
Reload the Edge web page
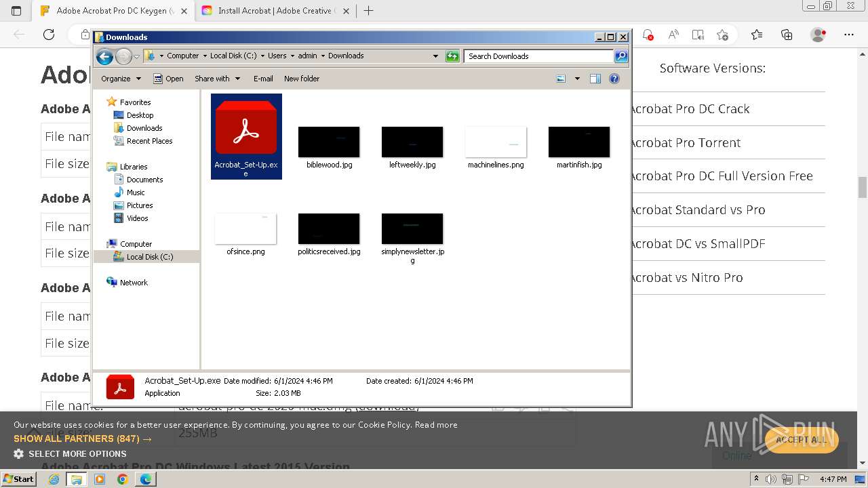click(x=49, y=35)
